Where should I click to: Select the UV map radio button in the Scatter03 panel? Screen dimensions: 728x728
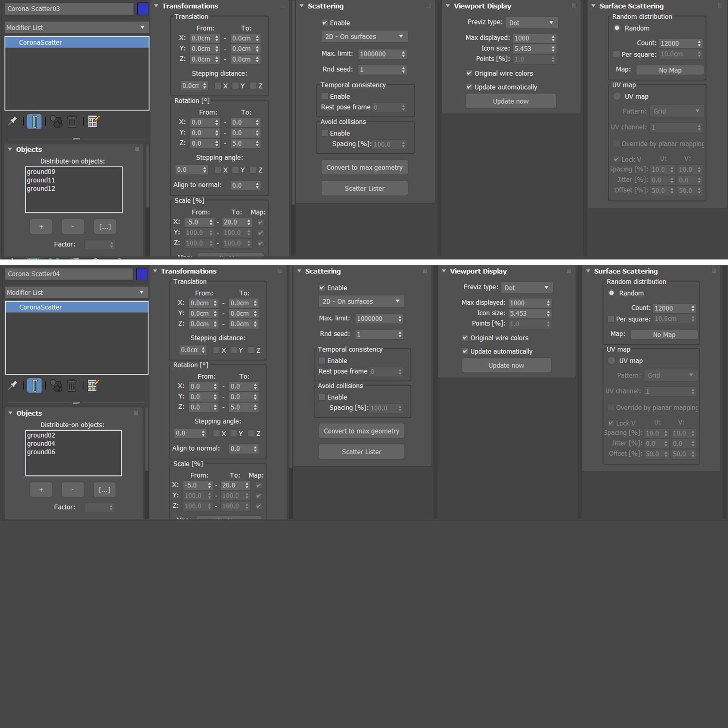coord(617,96)
